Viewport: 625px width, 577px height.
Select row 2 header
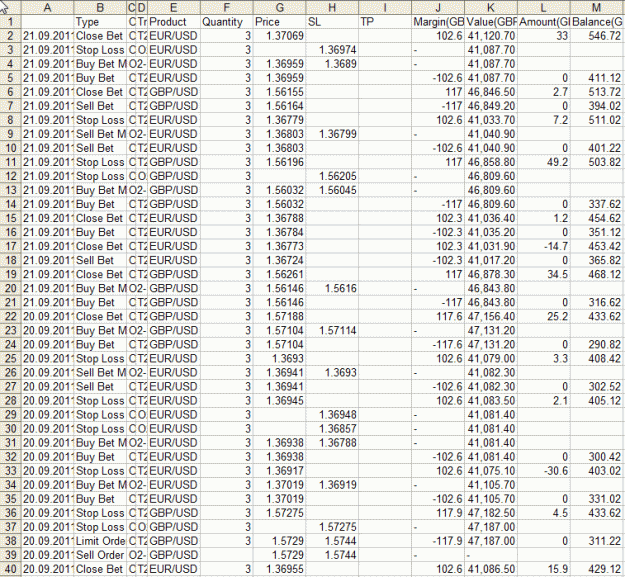10,36
